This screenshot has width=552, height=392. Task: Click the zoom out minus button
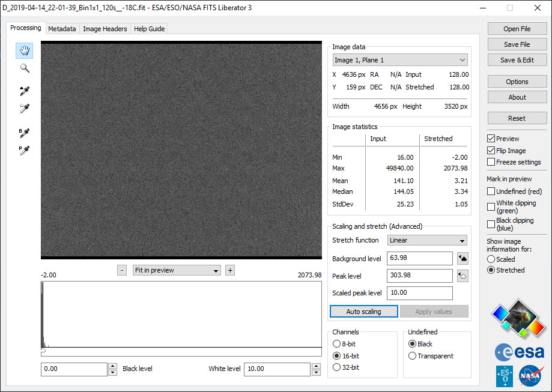pyautogui.click(x=122, y=270)
